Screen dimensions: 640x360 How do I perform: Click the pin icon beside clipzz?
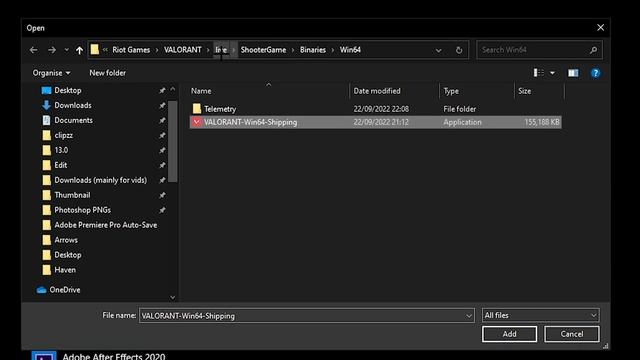tap(162, 135)
